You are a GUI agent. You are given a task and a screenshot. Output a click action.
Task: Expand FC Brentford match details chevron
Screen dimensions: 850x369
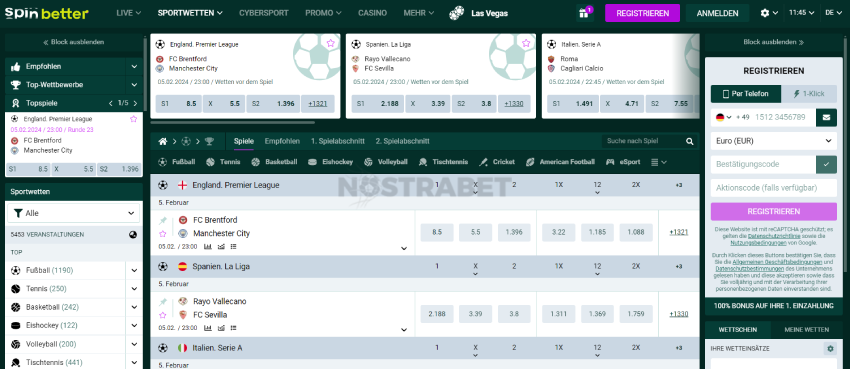click(x=404, y=248)
